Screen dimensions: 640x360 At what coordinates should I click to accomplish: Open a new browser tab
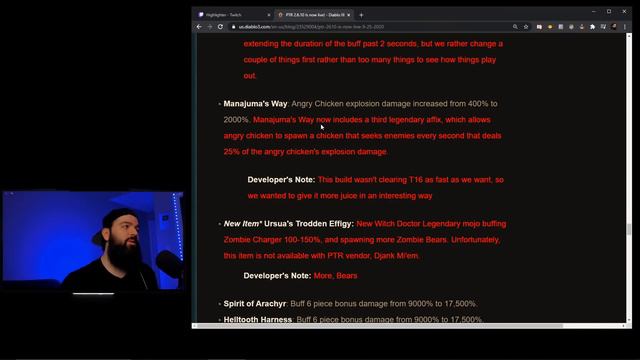click(361, 15)
